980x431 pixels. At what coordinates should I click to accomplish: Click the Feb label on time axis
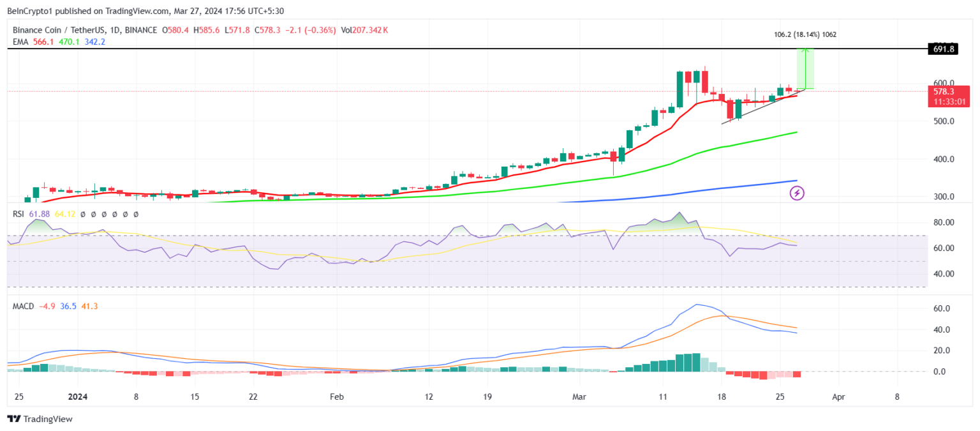tap(337, 397)
